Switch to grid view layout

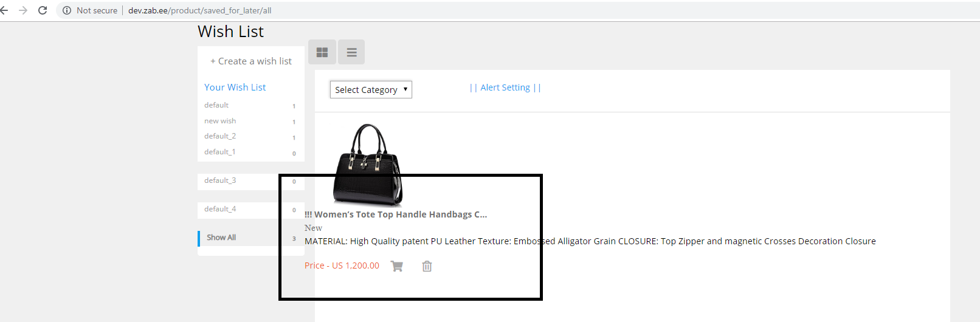click(322, 52)
